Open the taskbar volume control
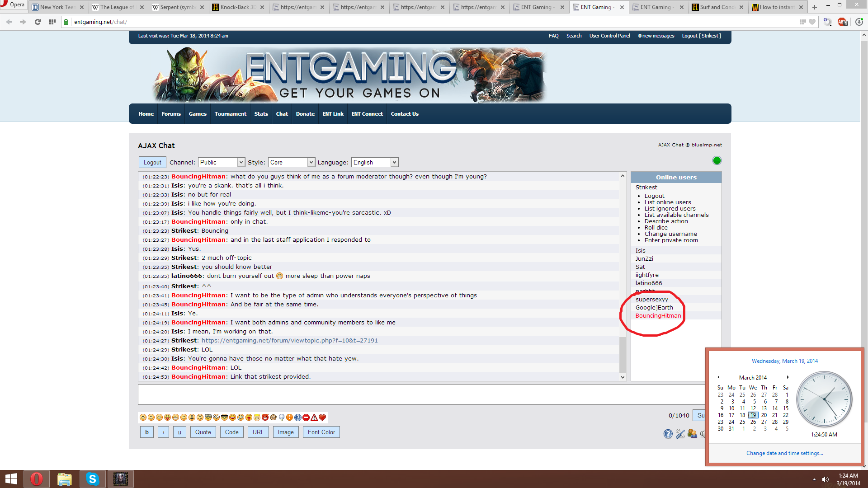868x488 pixels. [x=826, y=479]
